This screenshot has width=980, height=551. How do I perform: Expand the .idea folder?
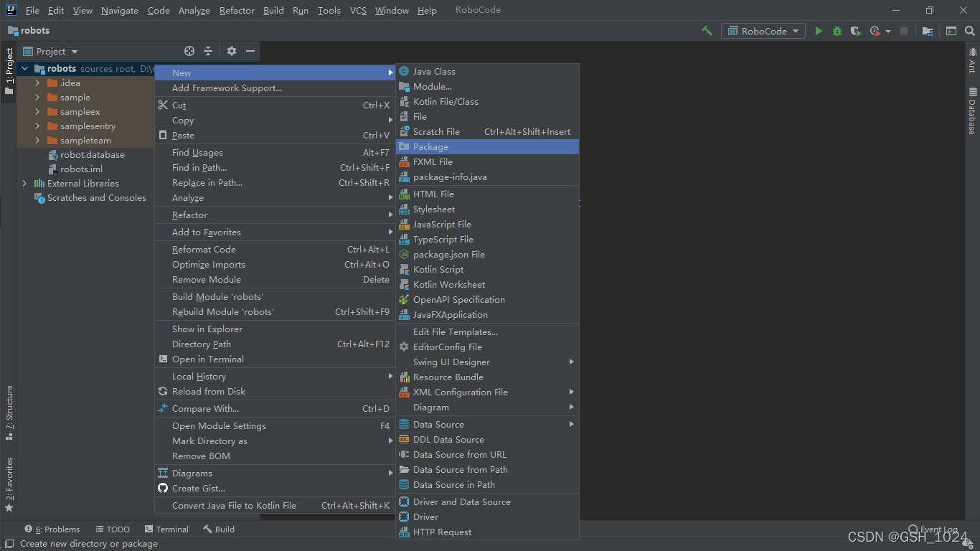pyautogui.click(x=37, y=83)
